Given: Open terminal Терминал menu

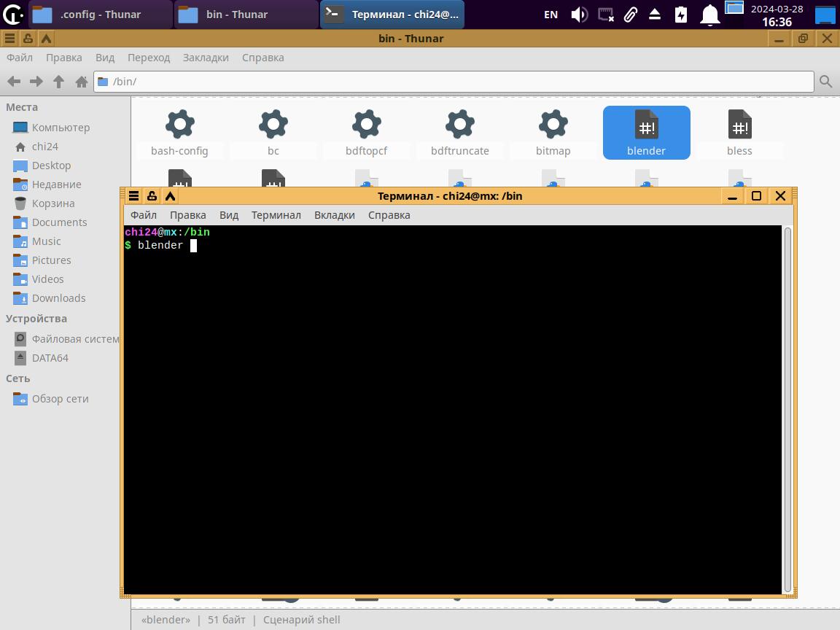Looking at the screenshot, I should [x=276, y=215].
